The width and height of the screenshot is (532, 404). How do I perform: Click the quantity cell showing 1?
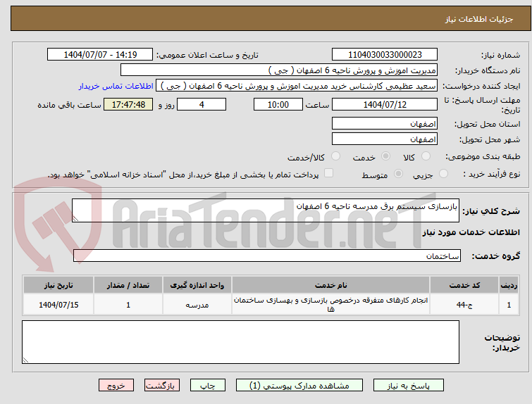[x=128, y=305]
